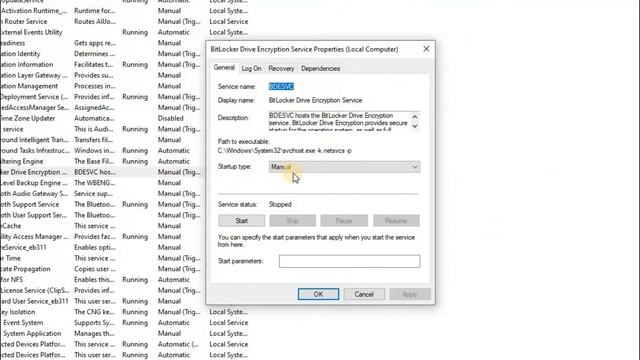The width and height of the screenshot is (640, 360).
Task: Click 'Supports Sy...' description cell
Action: (94, 323)
